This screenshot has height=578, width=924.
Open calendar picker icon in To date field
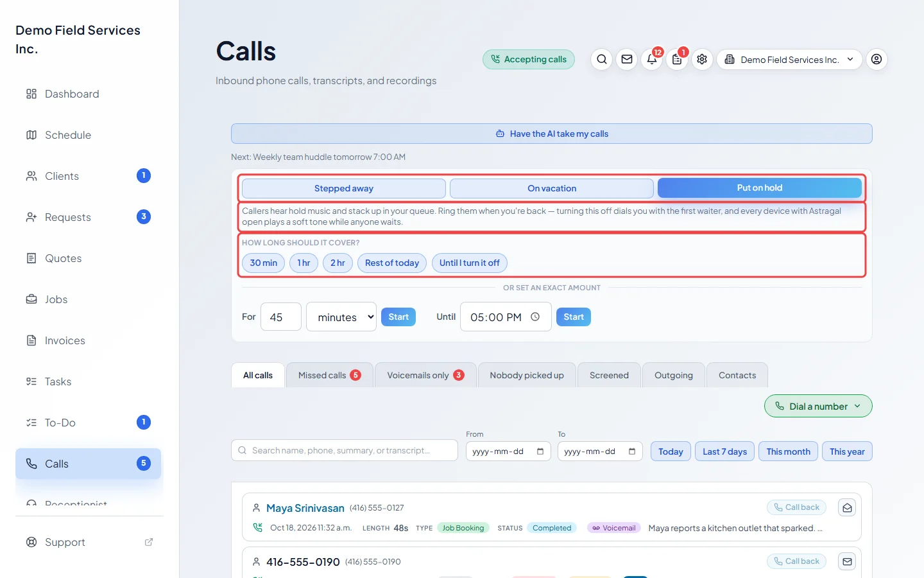point(632,451)
